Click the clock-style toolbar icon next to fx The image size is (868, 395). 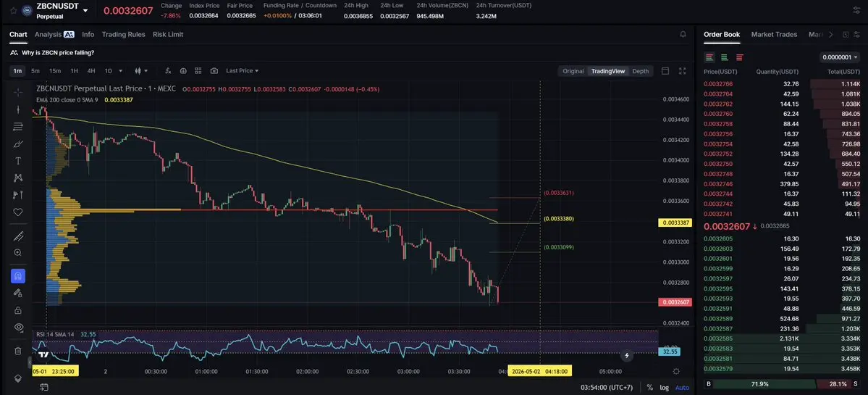(183, 71)
